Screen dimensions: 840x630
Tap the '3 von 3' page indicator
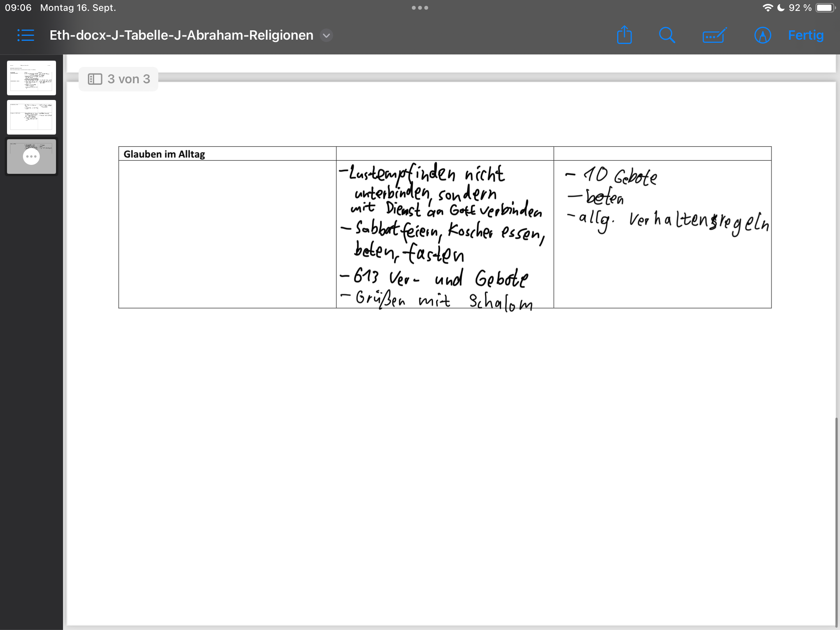[x=128, y=79]
